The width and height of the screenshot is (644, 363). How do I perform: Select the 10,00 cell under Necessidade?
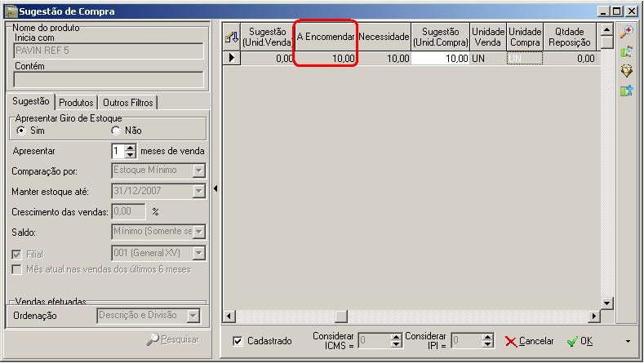[384, 58]
